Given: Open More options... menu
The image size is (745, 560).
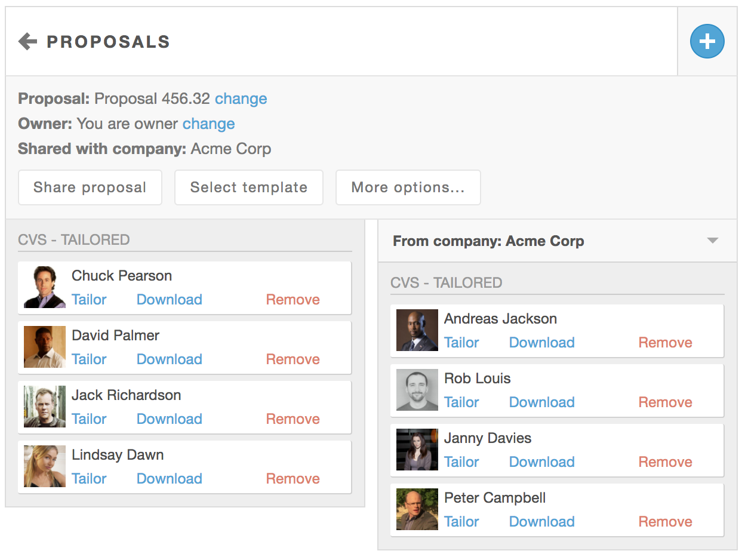Looking at the screenshot, I should (408, 187).
